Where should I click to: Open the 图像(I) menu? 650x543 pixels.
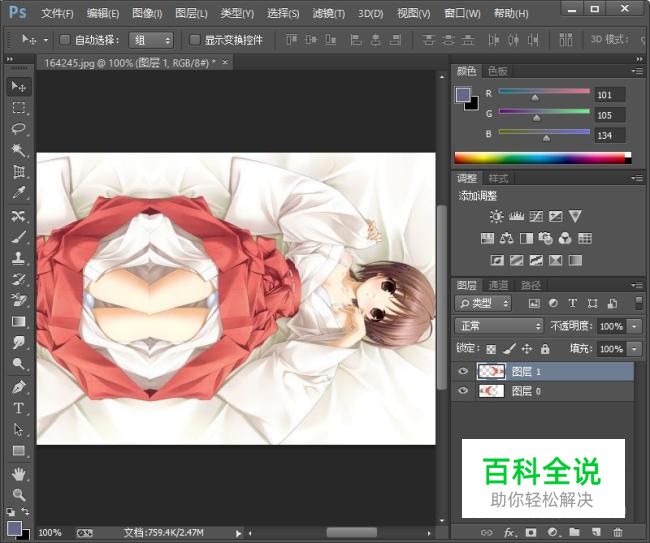point(147,14)
